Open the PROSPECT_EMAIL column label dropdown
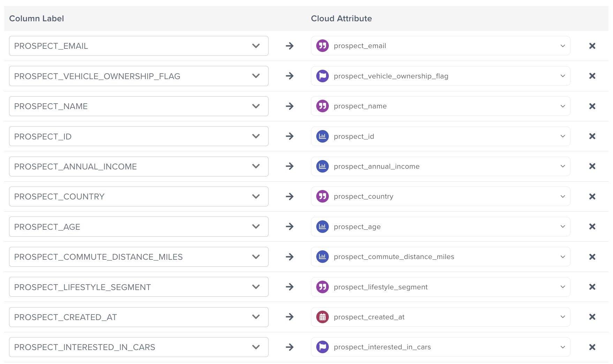Viewport: 613px width, 364px height. 138,46
